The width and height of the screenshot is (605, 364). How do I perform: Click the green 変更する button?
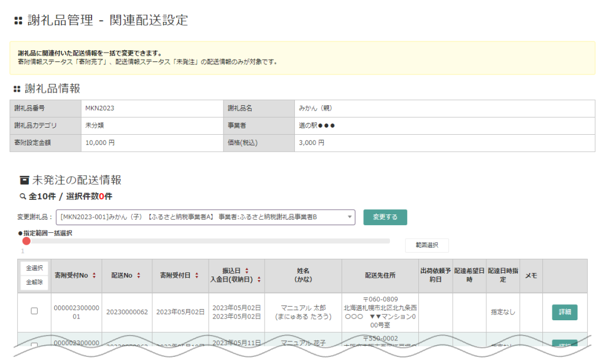click(385, 217)
